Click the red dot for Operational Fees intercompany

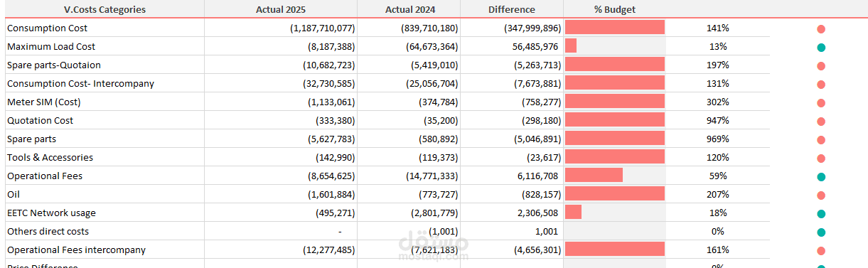click(821, 251)
